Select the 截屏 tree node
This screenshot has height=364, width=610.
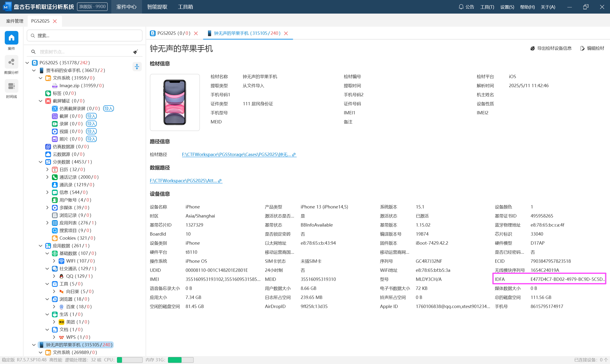[67, 116]
